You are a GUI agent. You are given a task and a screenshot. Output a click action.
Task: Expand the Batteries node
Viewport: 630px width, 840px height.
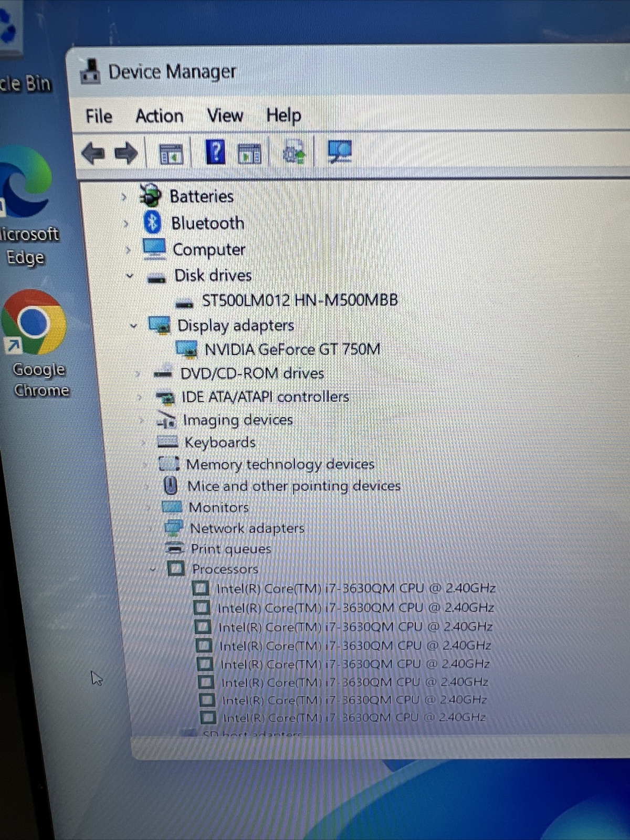[x=124, y=197]
